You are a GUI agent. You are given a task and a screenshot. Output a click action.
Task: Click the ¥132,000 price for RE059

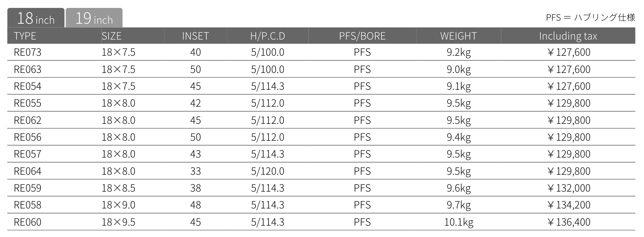click(568, 188)
